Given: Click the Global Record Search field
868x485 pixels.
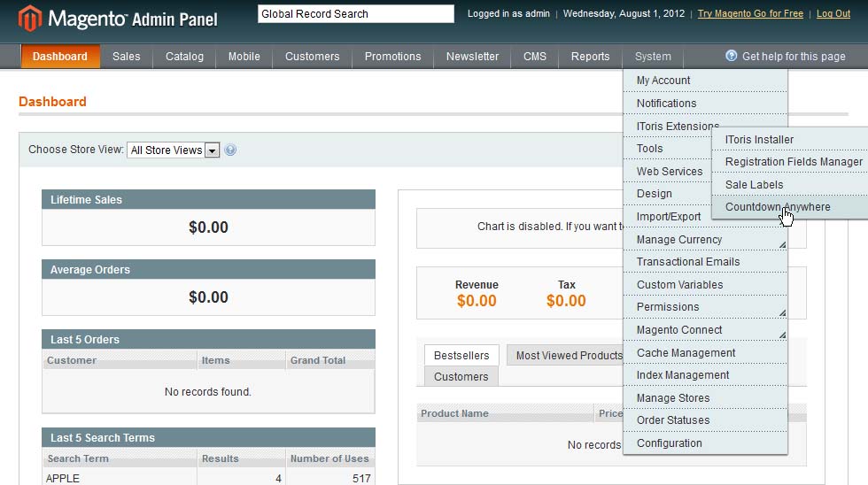Looking at the screenshot, I should pos(355,14).
